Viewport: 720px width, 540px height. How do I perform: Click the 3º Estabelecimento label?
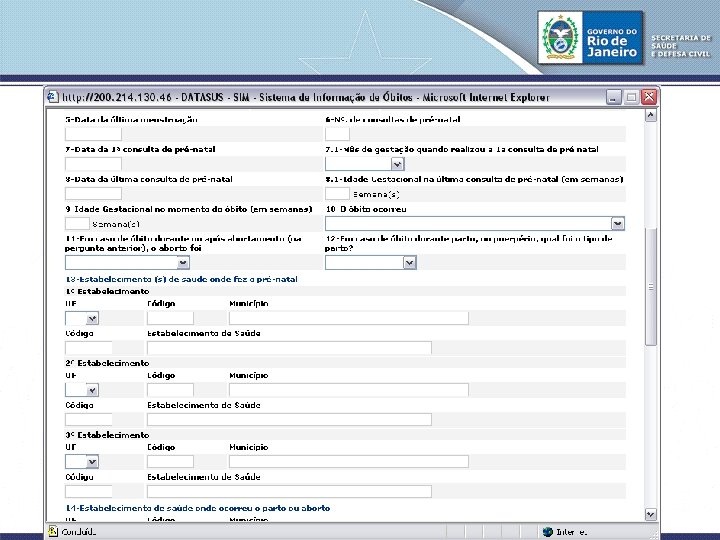click(107, 435)
